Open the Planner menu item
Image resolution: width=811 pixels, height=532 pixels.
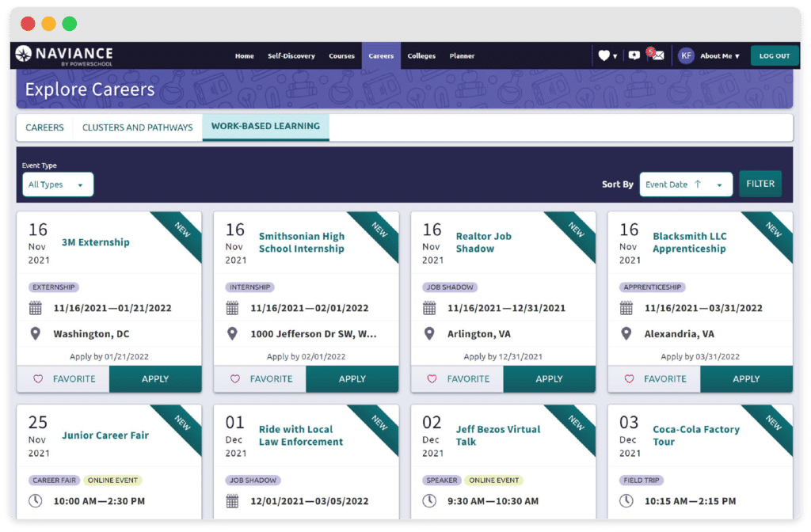[462, 56]
